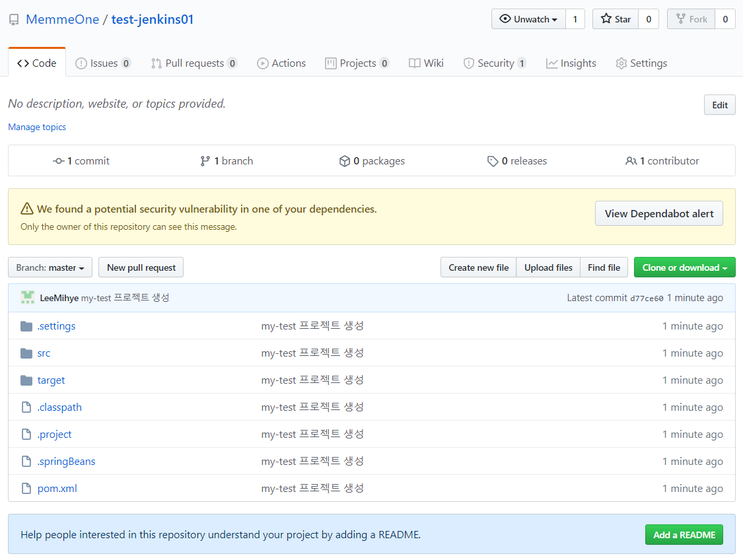The width and height of the screenshot is (743, 560).
Task: Click the star icon in Star button
Action: [x=606, y=19]
